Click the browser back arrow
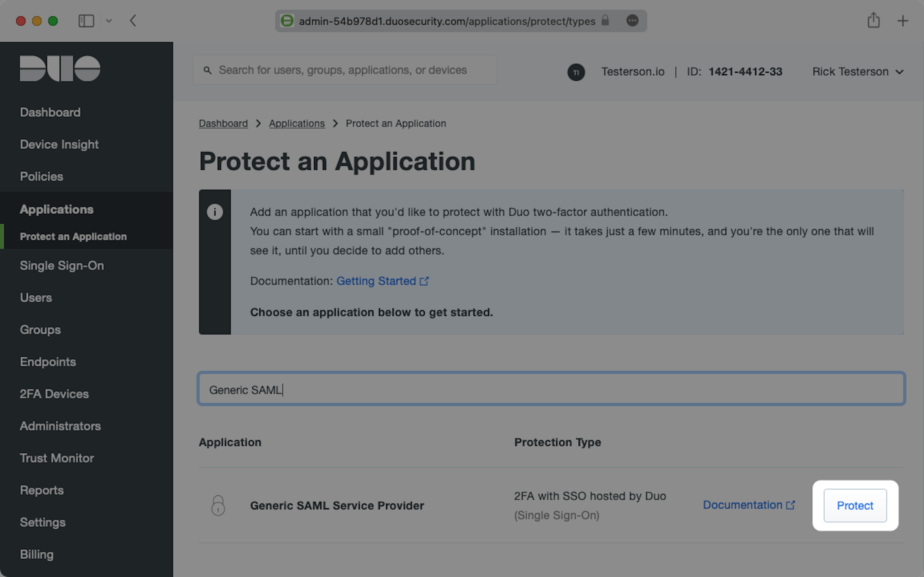924x577 pixels. click(133, 21)
